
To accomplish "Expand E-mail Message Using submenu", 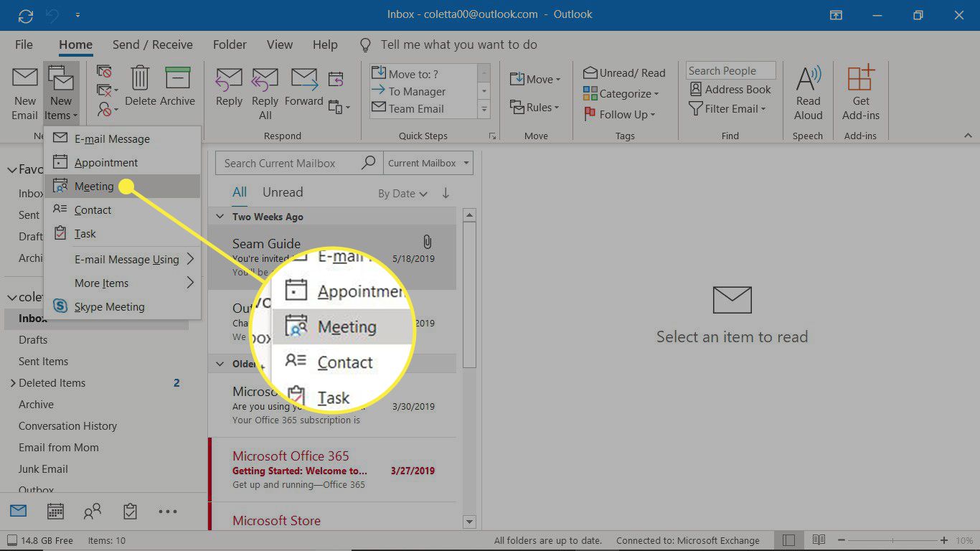I will tap(122, 259).
